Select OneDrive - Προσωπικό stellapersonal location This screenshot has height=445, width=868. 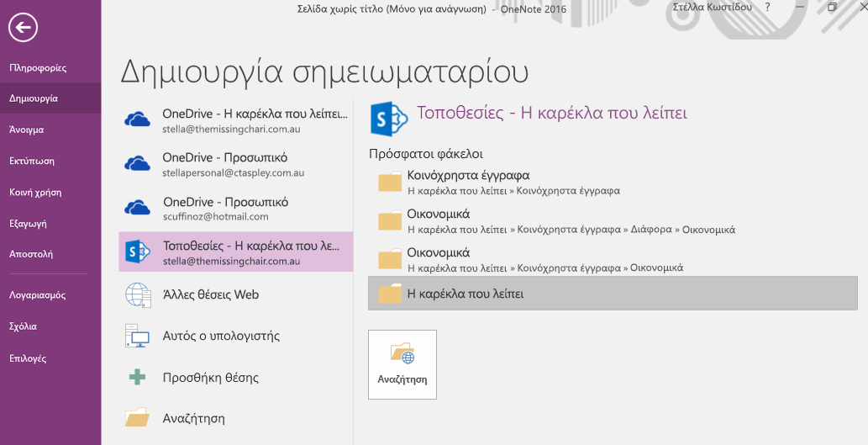click(236, 165)
